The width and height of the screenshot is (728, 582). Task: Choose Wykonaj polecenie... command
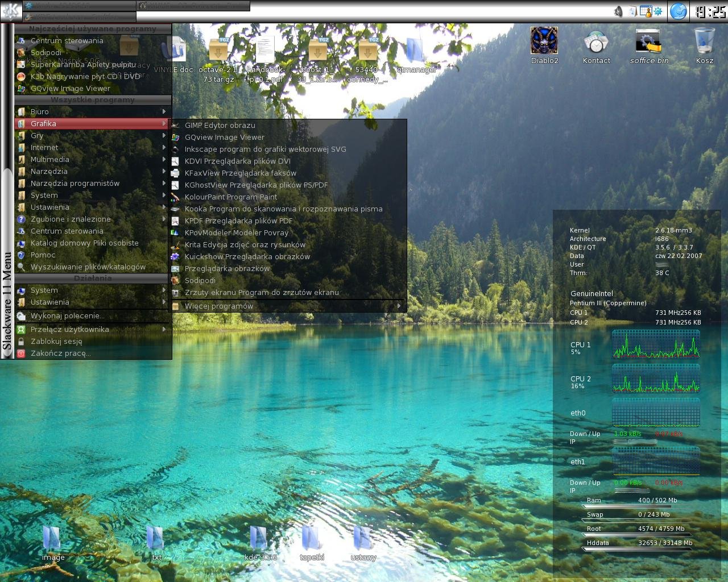92,315
